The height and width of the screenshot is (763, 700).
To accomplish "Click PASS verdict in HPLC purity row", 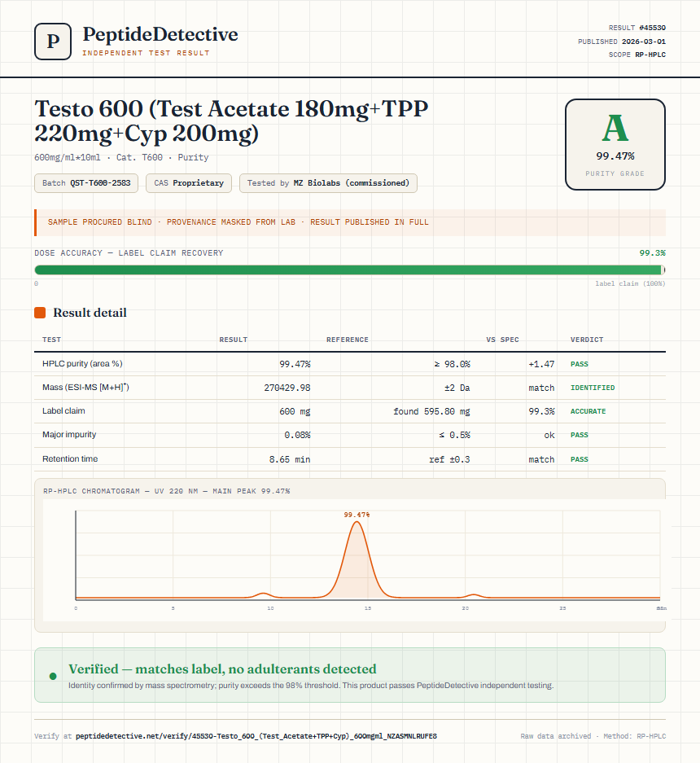I will coord(580,364).
